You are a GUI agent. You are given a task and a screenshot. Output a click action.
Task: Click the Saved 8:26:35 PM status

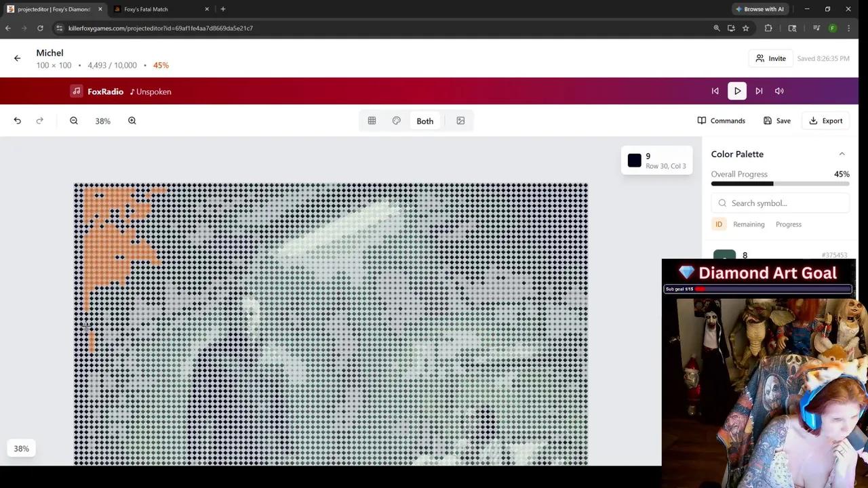point(823,58)
